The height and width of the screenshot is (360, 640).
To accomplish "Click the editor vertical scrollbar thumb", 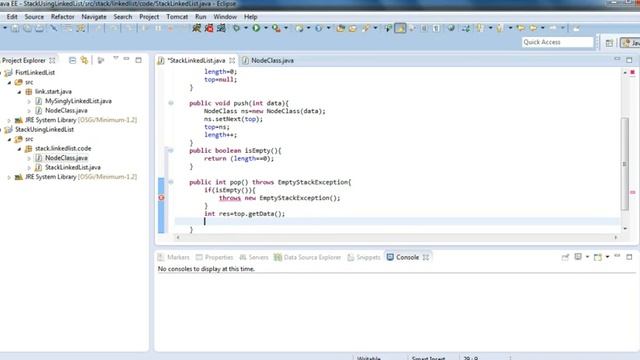I will (625, 164).
